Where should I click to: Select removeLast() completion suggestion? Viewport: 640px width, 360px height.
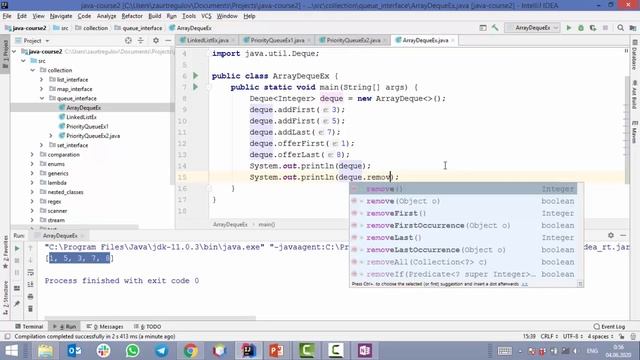(464, 238)
